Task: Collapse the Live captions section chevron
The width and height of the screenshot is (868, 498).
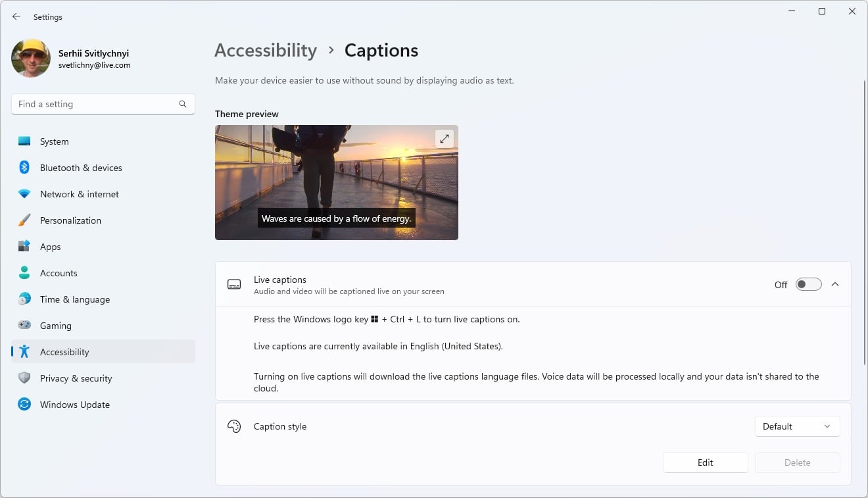Action: 835,284
